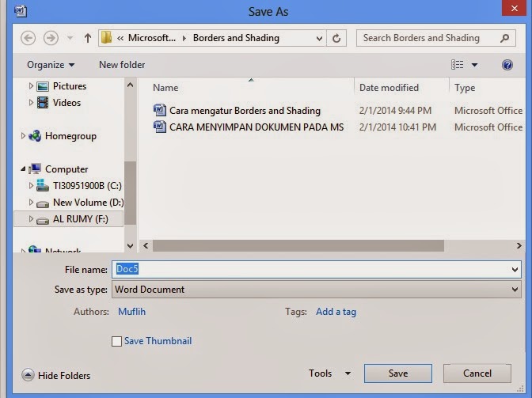
Task: Open address bar previous locations dropdown
Action: 319,38
